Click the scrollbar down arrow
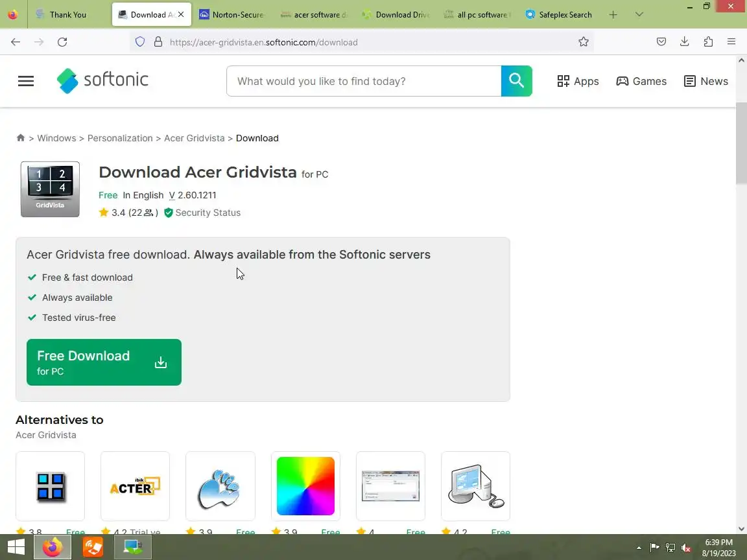Viewport: 747px width, 560px height. [x=741, y=529]
